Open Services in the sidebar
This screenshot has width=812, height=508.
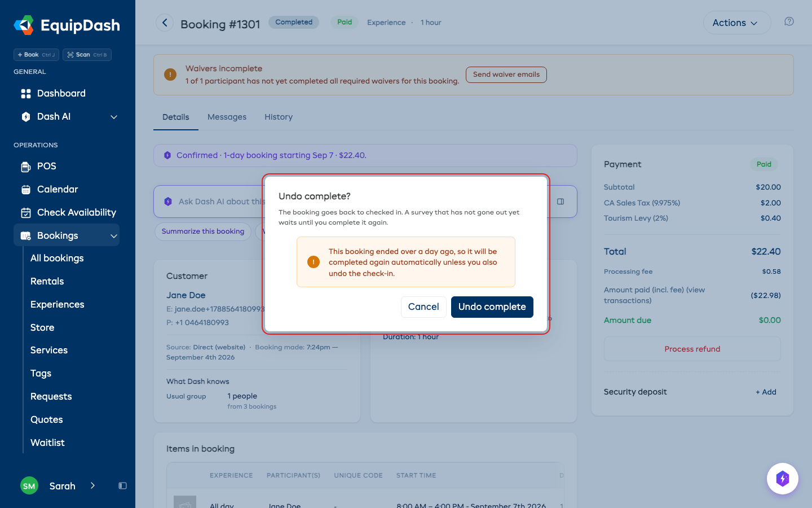click(49, 350)
